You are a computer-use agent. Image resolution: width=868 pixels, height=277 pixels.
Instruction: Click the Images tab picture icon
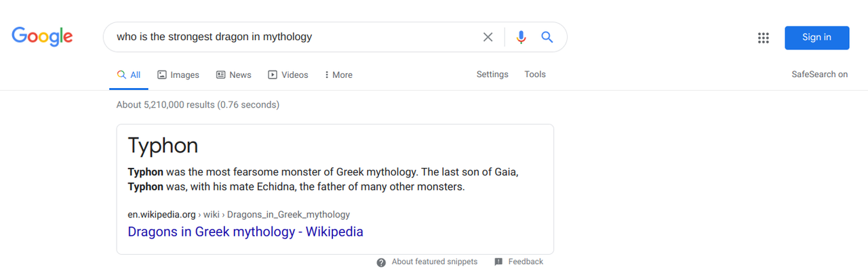[162, 75]
